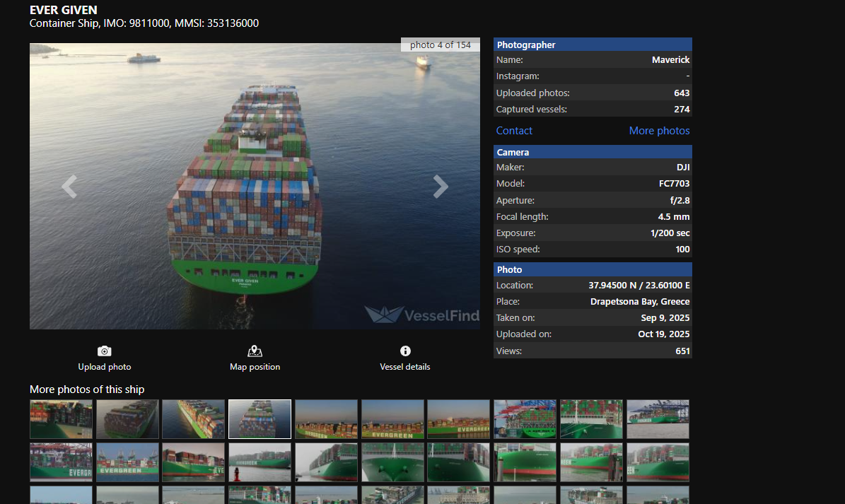The image size is (845, 504).
Task: Open the last thumbnail in the first row
Action: (658, 419)
